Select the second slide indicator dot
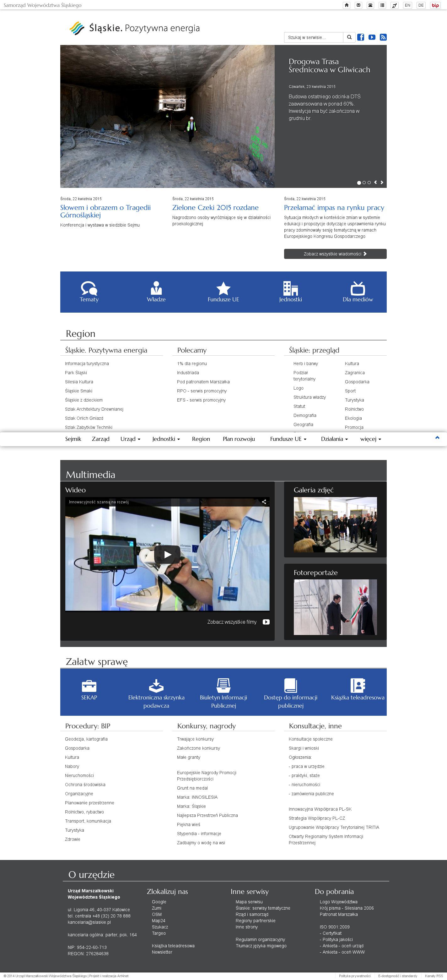The image size is (447, 980). click(x=364, y=183)
